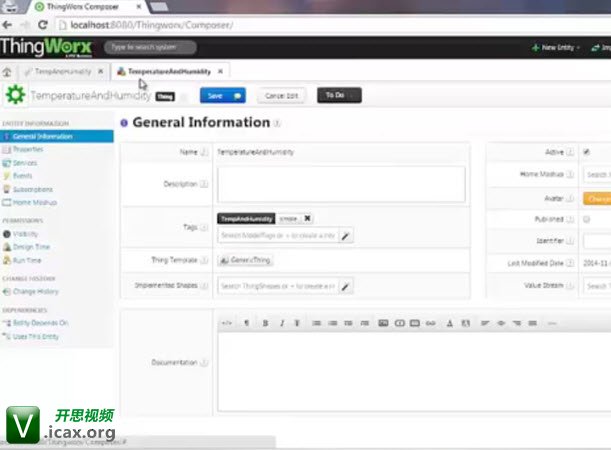This screenshot has height=450, width=611.
Task: Open paragraph formatting in Documentation toolbar
Action: [x=246, y=323]
